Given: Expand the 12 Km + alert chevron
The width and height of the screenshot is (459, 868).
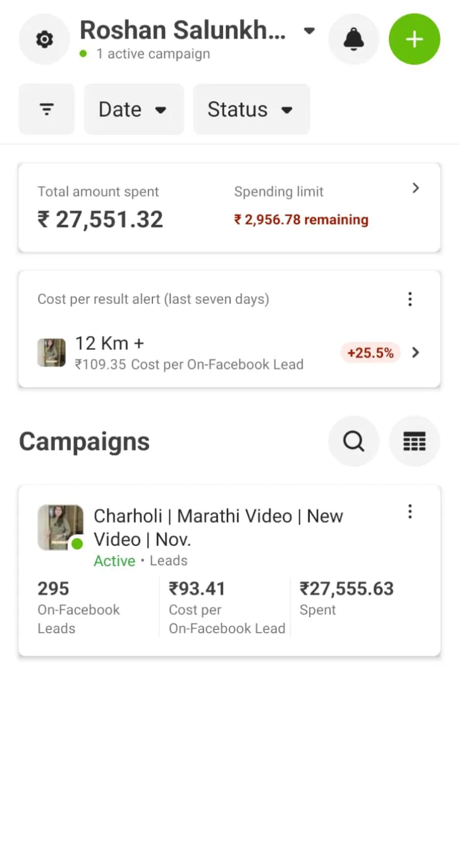Looking at the screenshot, I should coord(415,353).
